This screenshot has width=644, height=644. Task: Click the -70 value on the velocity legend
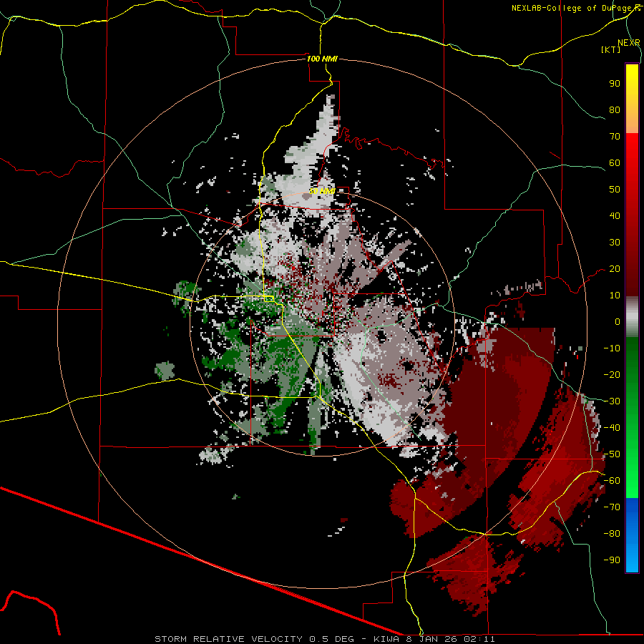click(x=612, y=507)
